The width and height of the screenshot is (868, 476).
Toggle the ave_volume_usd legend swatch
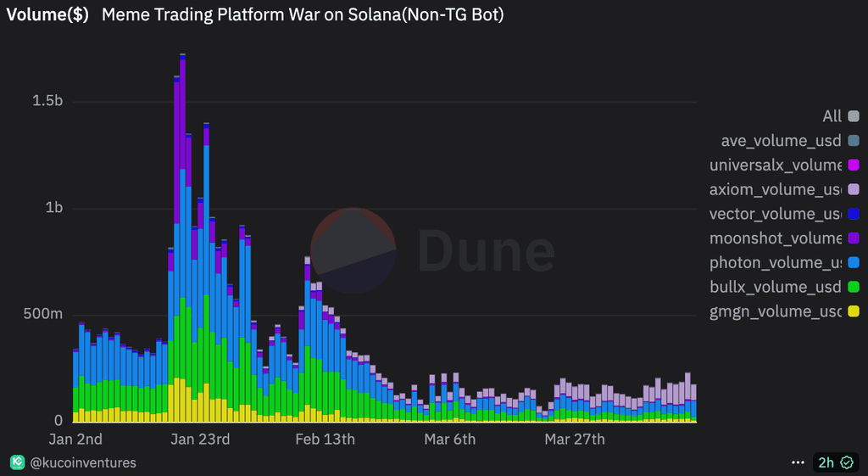coord(854,141)
